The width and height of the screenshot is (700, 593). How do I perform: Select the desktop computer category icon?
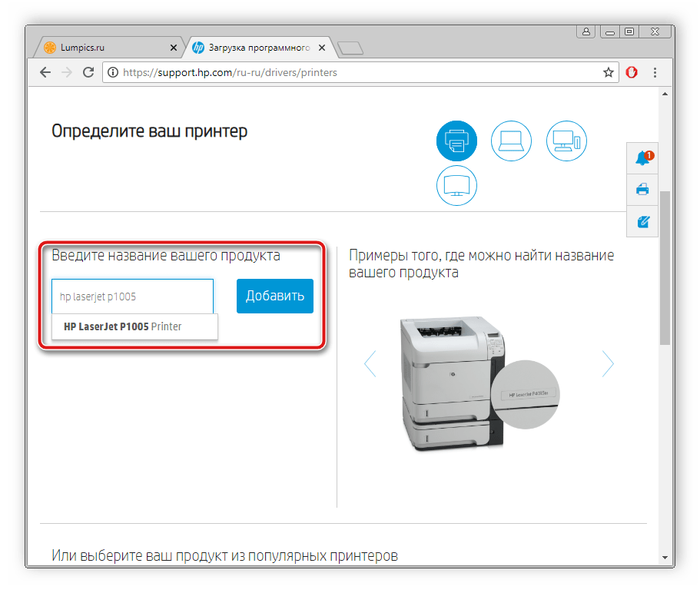[566, 141]
